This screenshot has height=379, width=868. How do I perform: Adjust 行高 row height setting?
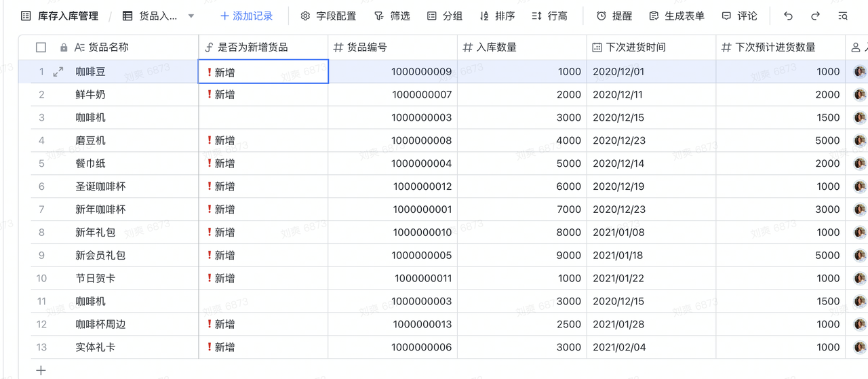click(549, 16)
